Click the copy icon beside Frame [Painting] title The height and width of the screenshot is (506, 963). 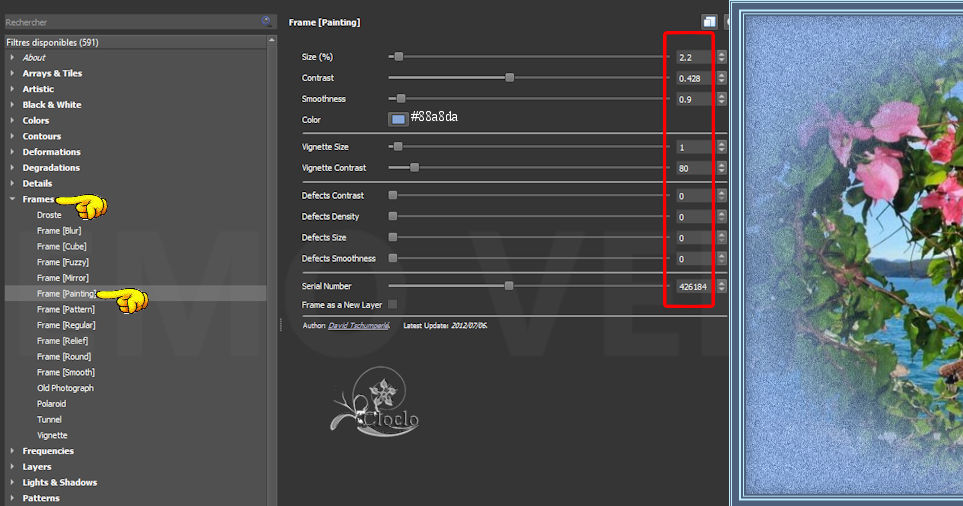[x=709, y=22]
